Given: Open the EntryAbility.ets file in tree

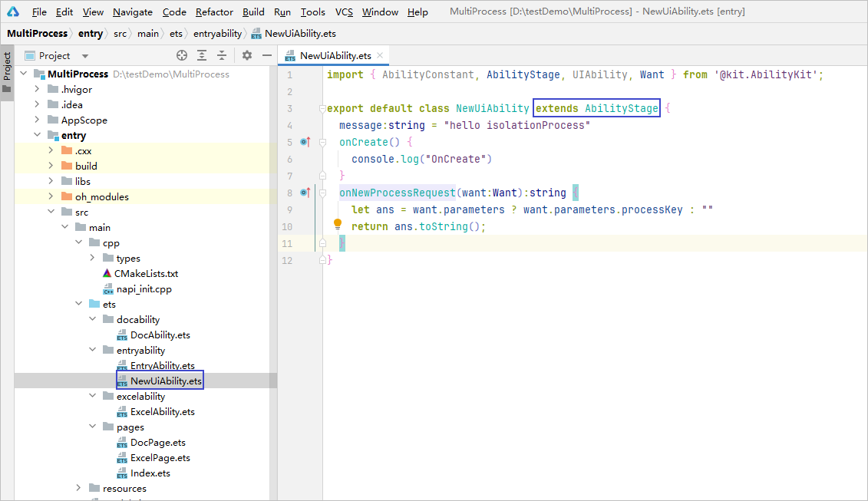Looking at the screenshot, I should click(162, 366).
